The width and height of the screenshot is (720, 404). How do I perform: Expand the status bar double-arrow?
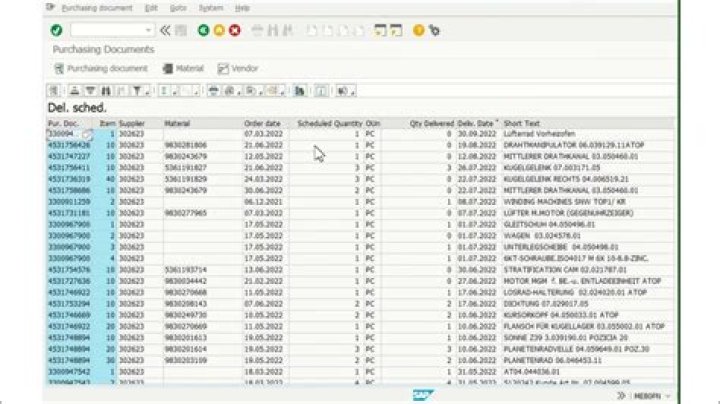pos(621,395)
